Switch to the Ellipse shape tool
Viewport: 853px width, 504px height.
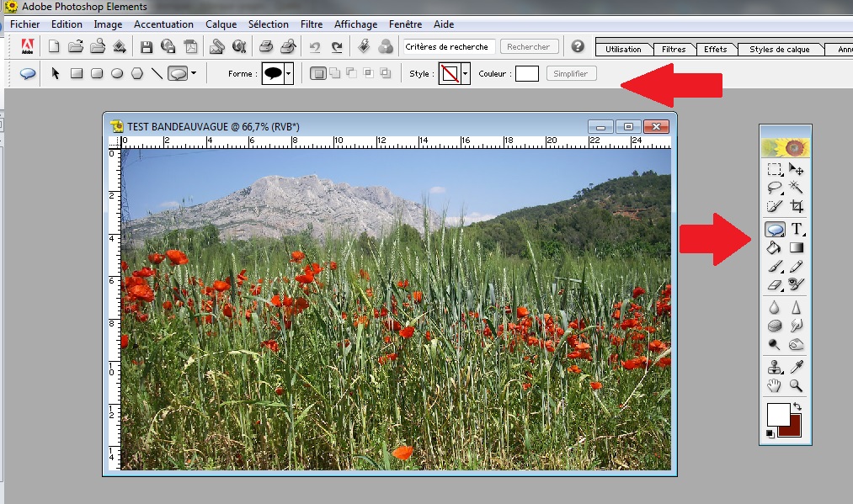point(117,73)
